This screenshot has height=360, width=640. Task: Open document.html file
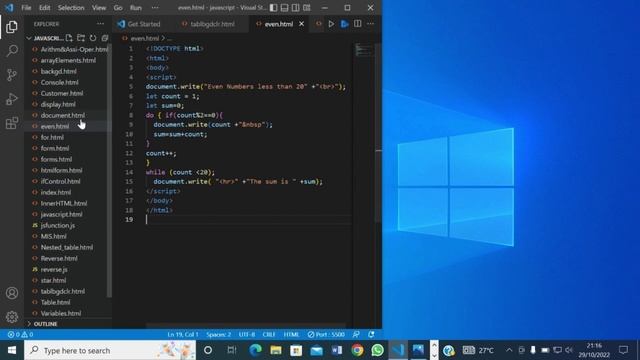click(x=62, y=116)
